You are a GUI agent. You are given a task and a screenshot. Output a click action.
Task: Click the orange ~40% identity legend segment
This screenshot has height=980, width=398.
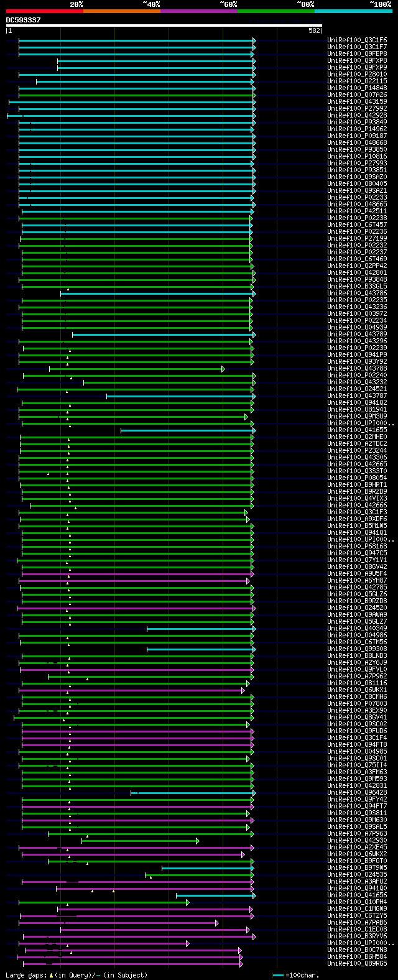coord(122,11)
